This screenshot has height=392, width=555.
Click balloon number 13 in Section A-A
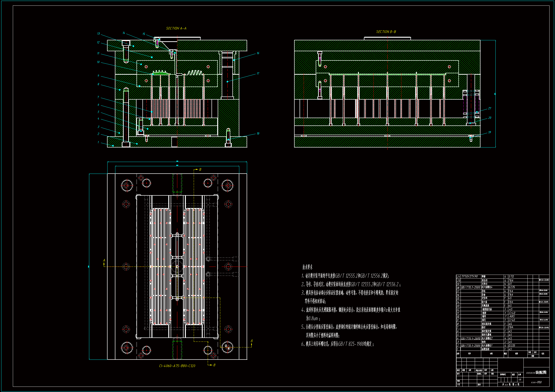coord(98,34)
